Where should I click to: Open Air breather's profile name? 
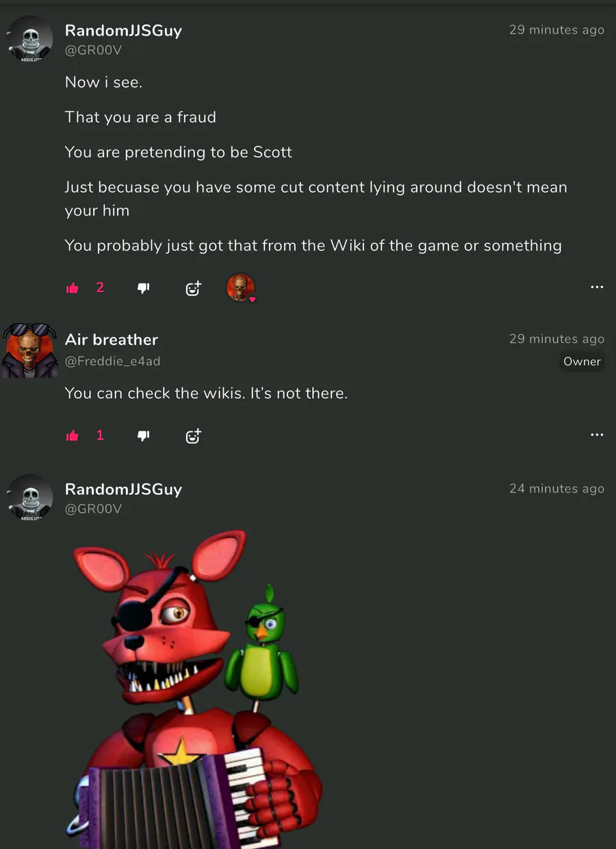point(112,340)
